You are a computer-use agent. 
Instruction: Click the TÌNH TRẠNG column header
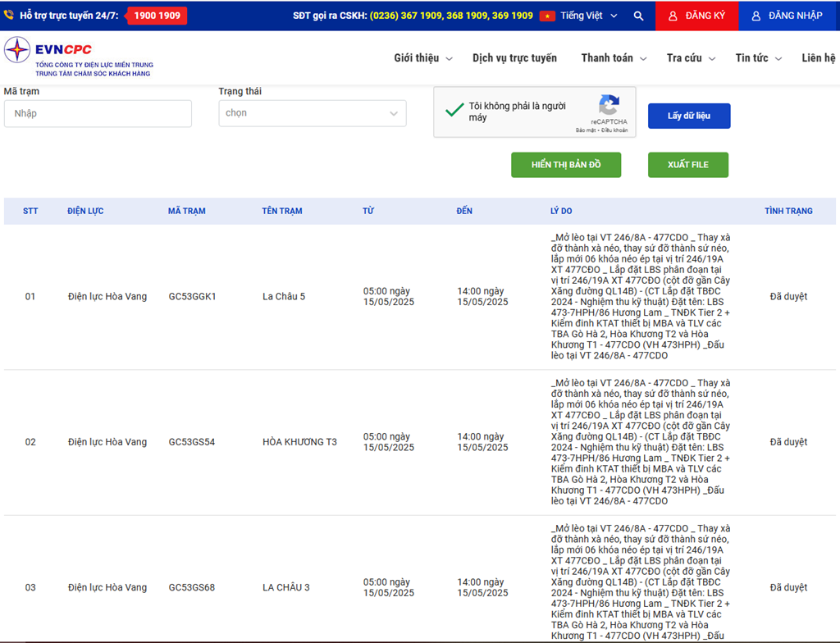(x=788, y=211)
